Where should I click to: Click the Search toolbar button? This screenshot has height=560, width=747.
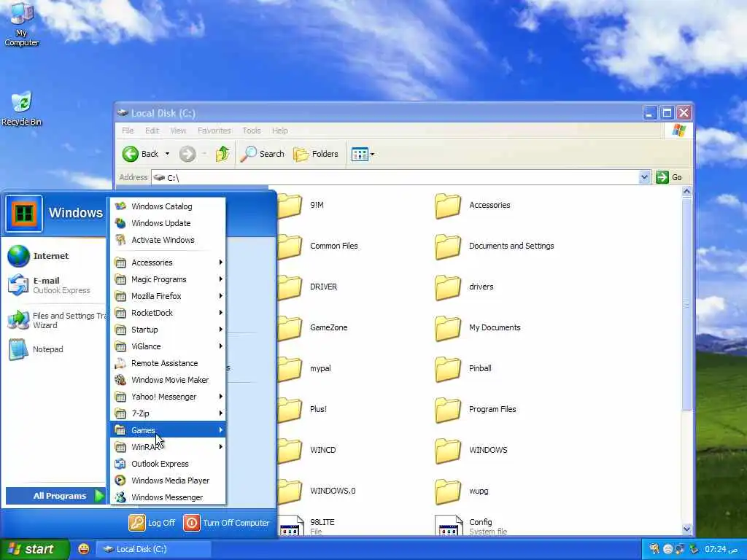click(262, 154)
